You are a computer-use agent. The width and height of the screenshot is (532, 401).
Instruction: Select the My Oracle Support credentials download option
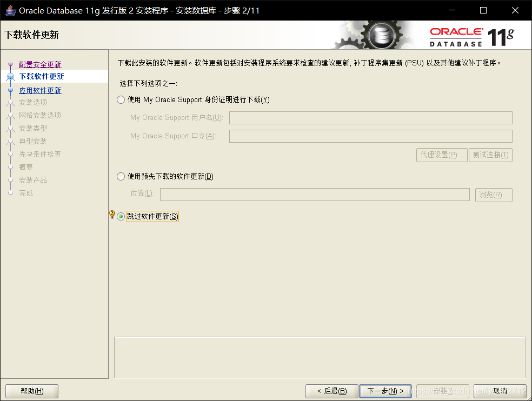121,100
